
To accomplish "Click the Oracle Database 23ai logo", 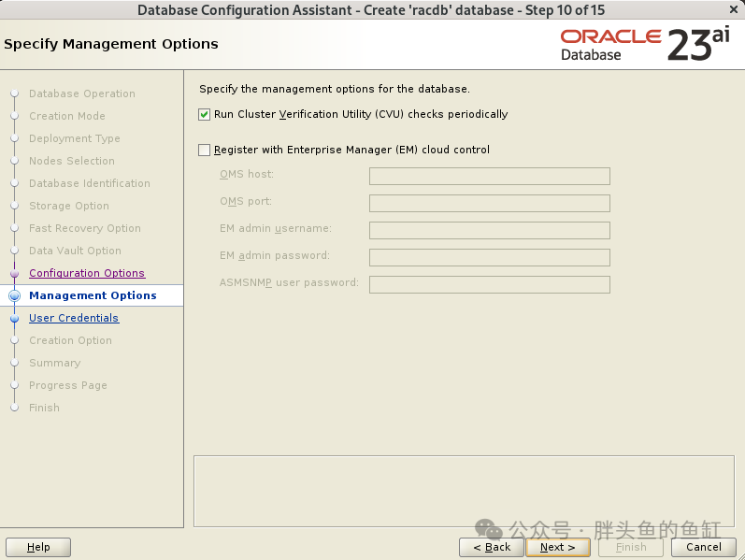I will pyautogui.click(x=645, y=44).
